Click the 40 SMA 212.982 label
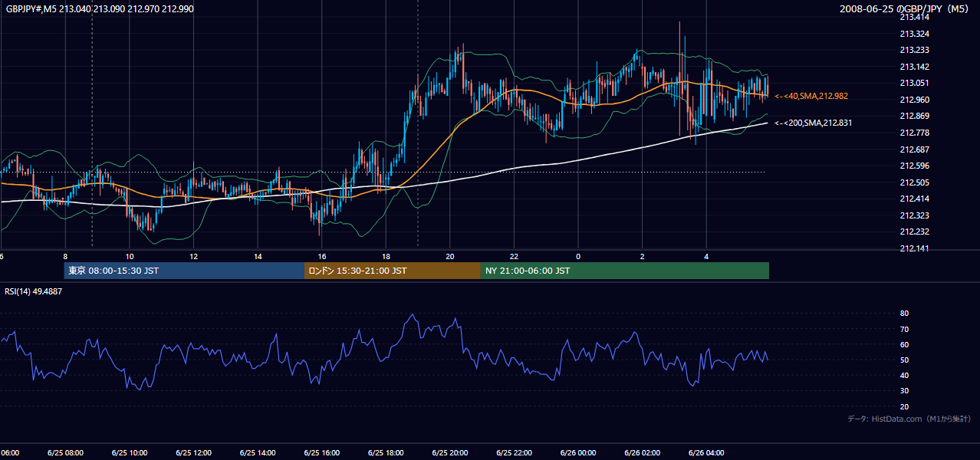Viewport: 980px width, 460px height. point(813,96)
